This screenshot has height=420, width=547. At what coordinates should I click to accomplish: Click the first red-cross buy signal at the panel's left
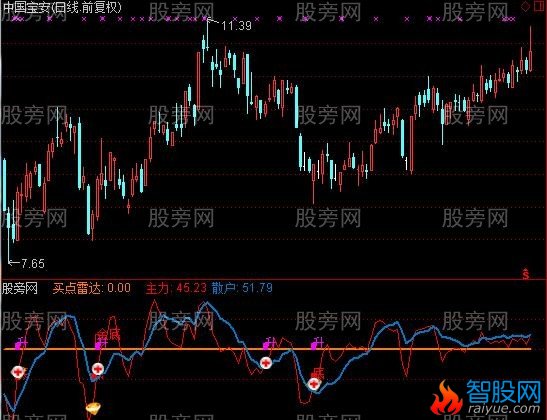pos(17,372)
